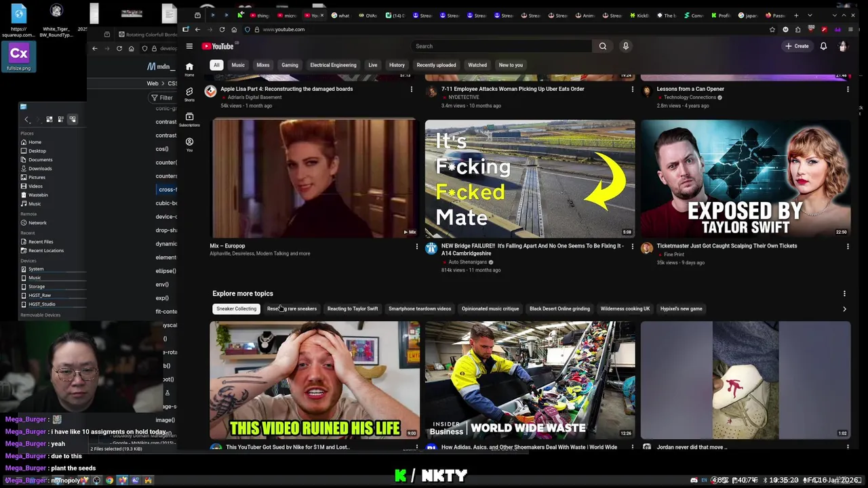Bookmark this page with the star icon

(772, 29)
